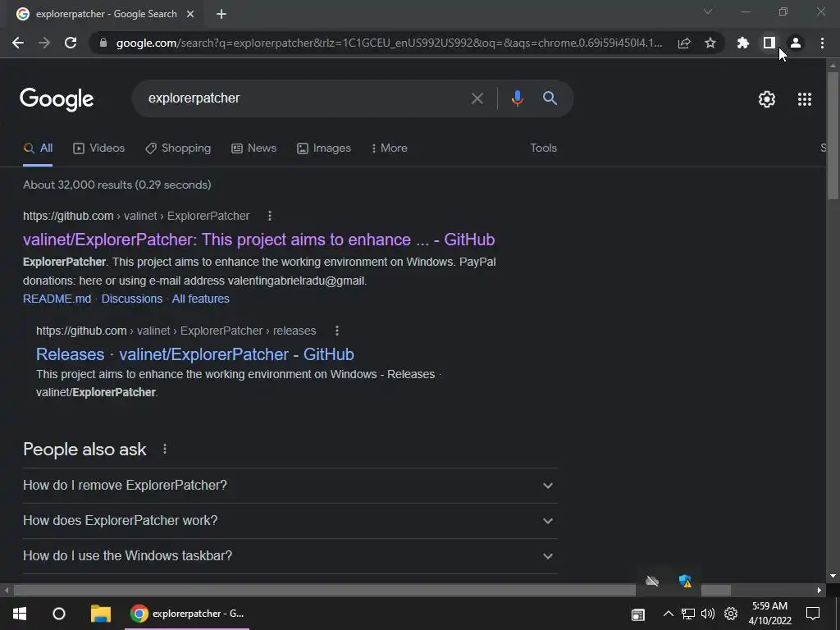Open the README.md sitelink
Viewport: 840px width, 630px height.
[57, 299]
